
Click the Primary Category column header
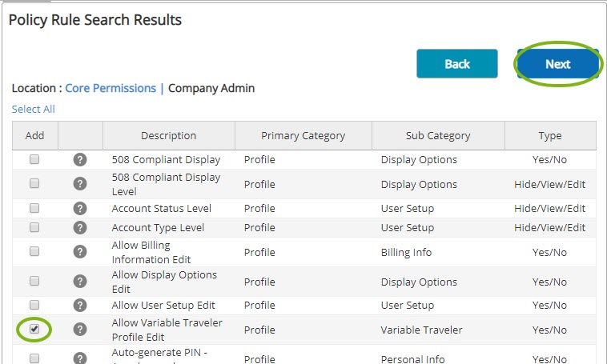tap(303, 135)
